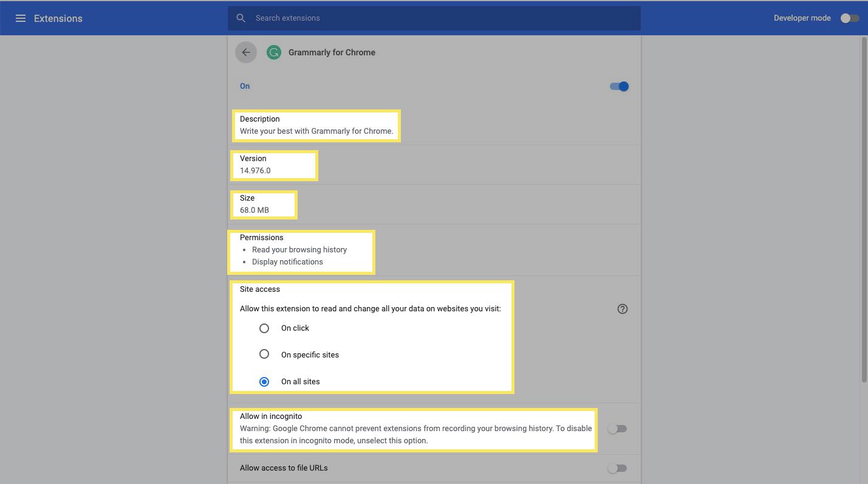Select the On specific sites option
This screenshot has width=868, height=484.
click(264, 354)
